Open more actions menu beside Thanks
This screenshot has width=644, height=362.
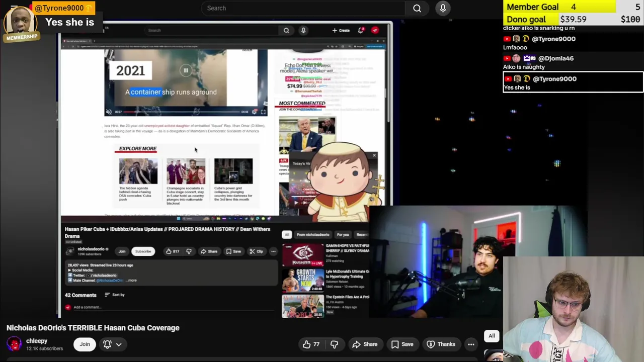coord(471,344)
